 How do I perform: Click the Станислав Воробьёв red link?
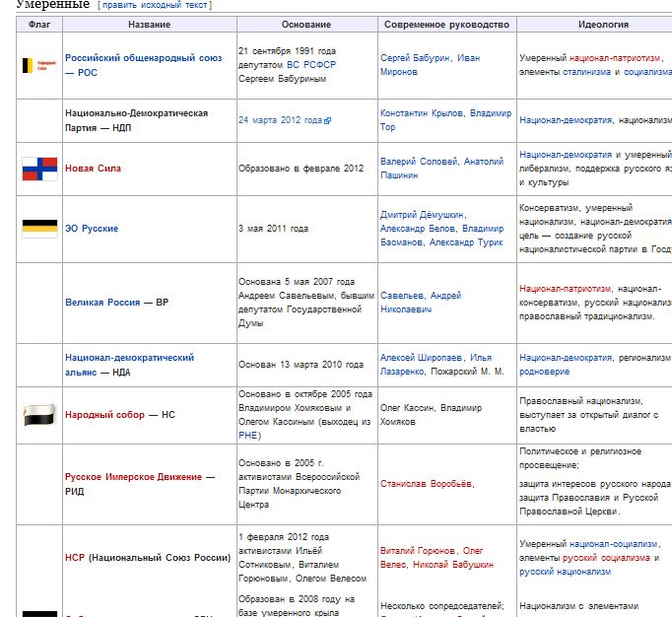point(427,484)
